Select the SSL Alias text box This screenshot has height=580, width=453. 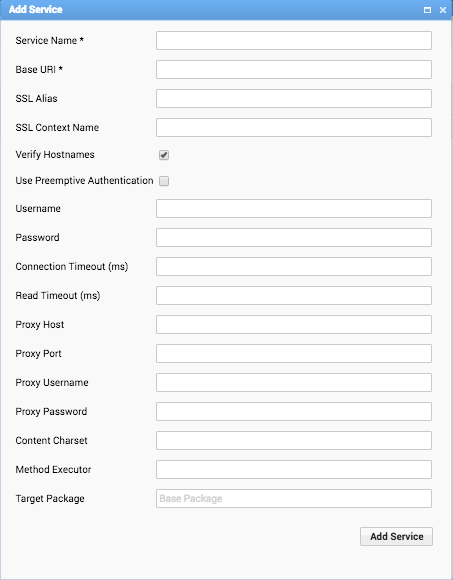pyautogui.click(x=294, y=98)
